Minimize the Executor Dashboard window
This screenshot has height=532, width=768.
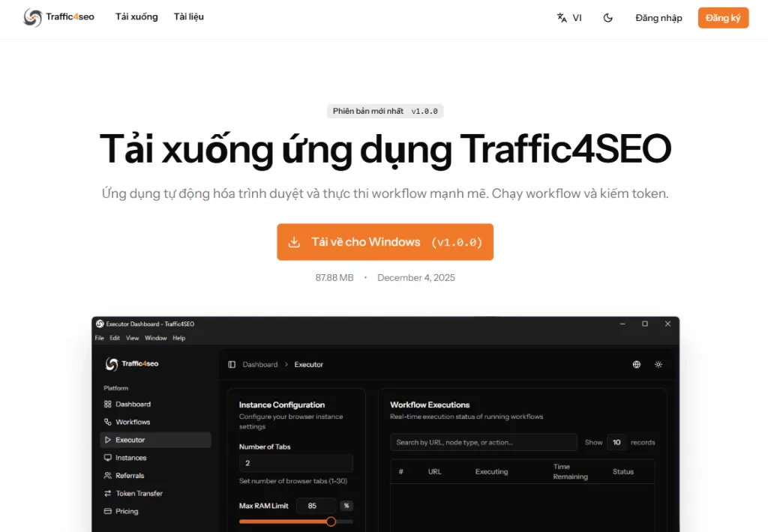click(x=622, y=324)
